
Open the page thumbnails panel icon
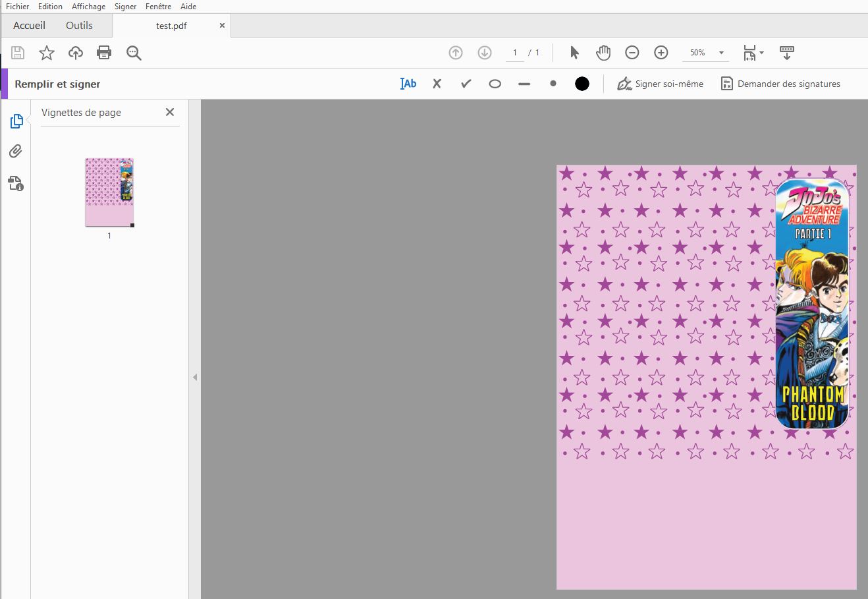click(16, 121)
